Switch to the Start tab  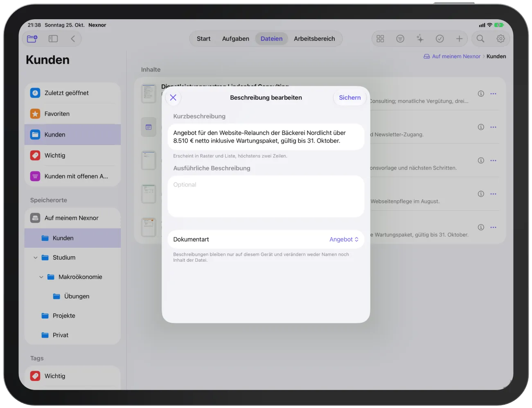coord(203,39)
